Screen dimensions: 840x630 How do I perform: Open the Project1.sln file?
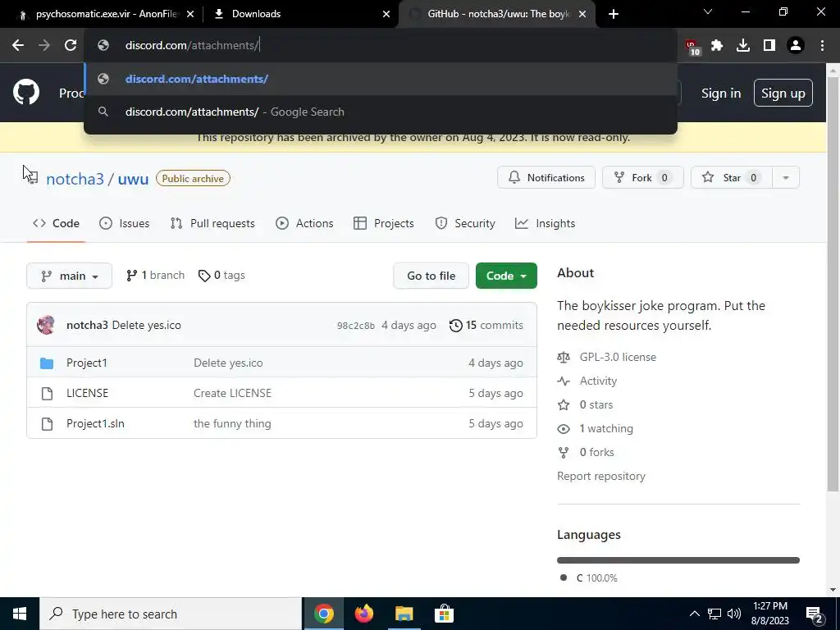point(95,424)
